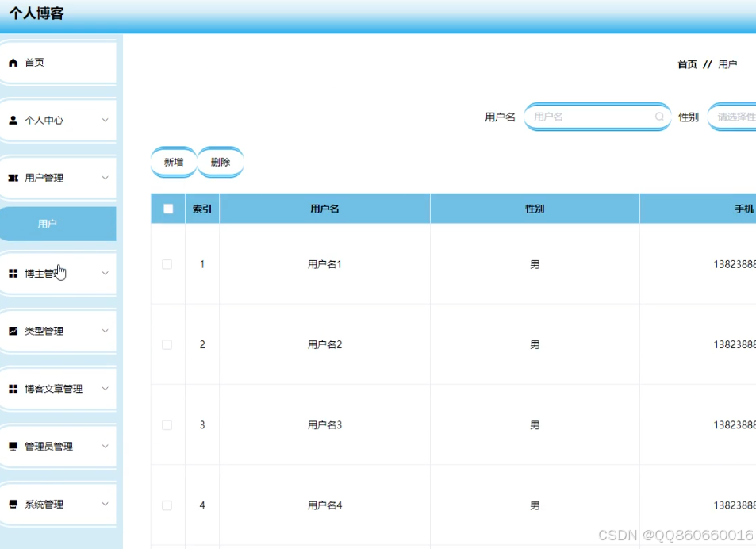Click the 男 cell in row 用户名3
This screenshot has height=549, width=756.
pos(535,424)
